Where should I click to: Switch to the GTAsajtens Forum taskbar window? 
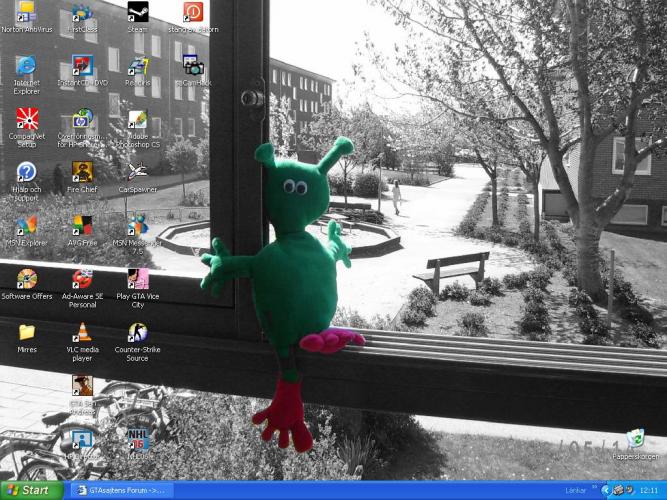(122, 491)
